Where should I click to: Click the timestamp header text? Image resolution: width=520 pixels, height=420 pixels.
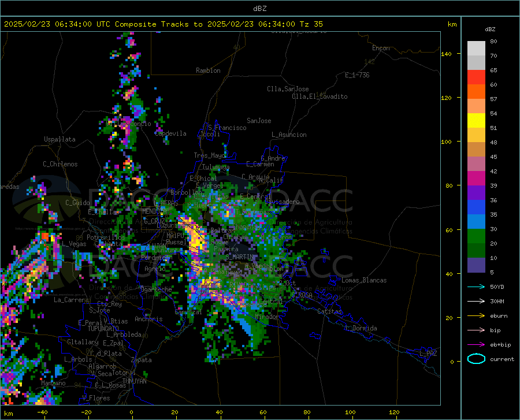click(x=163, y=24)
